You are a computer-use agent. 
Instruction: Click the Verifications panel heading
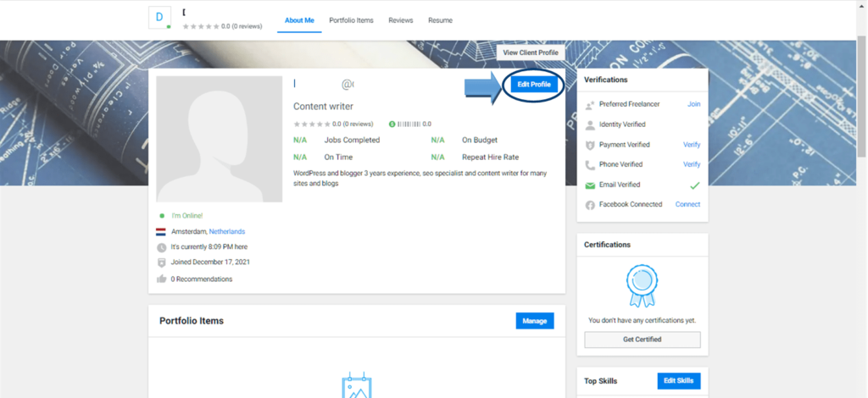[x=605, y=80]
